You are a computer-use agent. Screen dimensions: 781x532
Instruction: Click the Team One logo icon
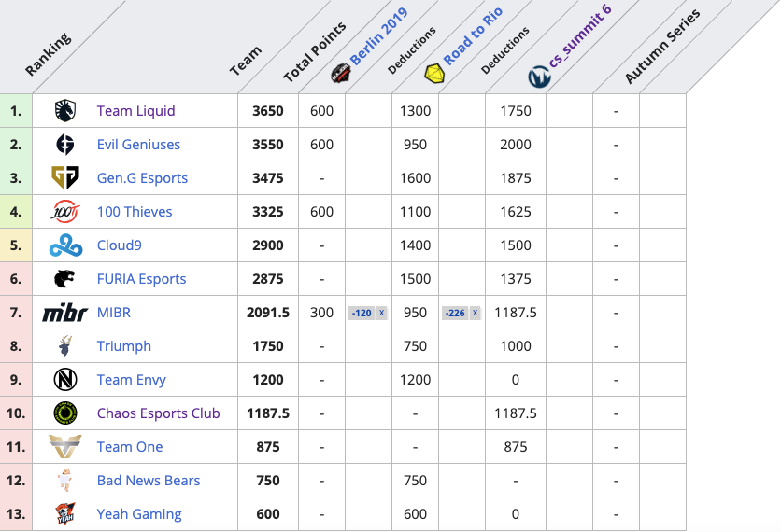point(65,447)
